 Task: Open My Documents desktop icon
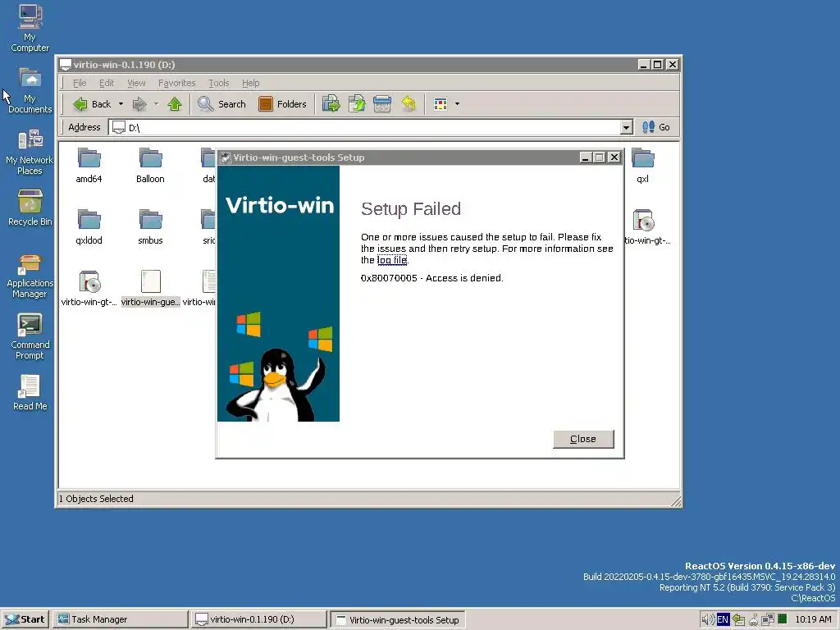click(30, 90)
